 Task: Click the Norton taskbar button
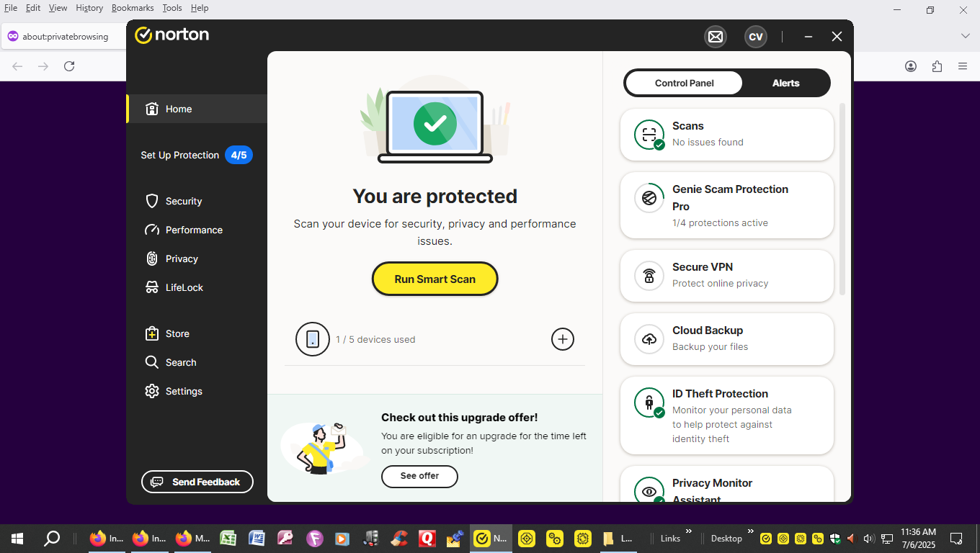pyautogui.click(x=491, y=538)
